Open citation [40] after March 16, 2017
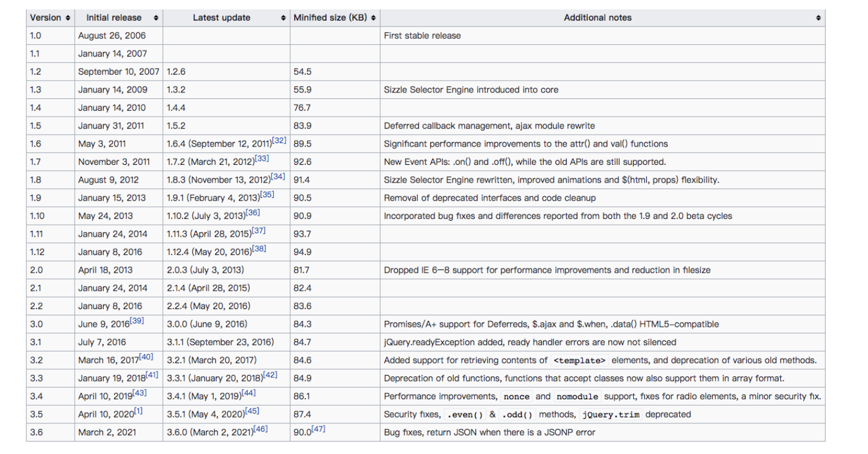This screenshot has height=454, width=868. (146, 357)
